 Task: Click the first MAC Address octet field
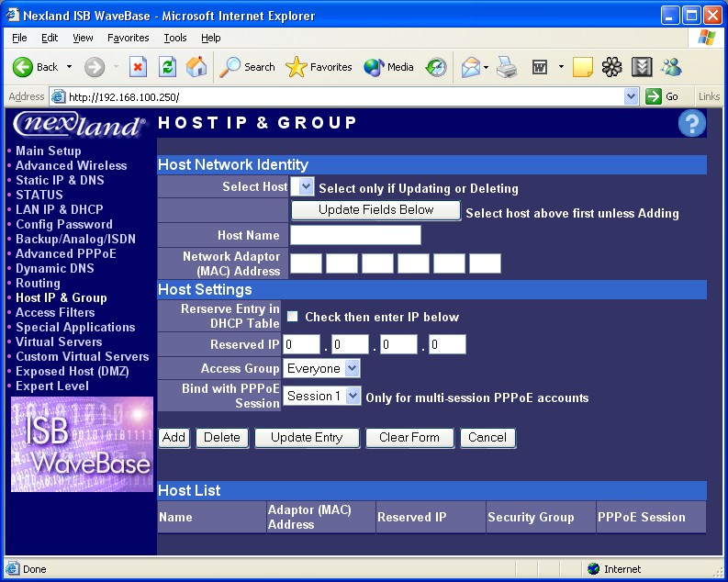tap(306, 263)
